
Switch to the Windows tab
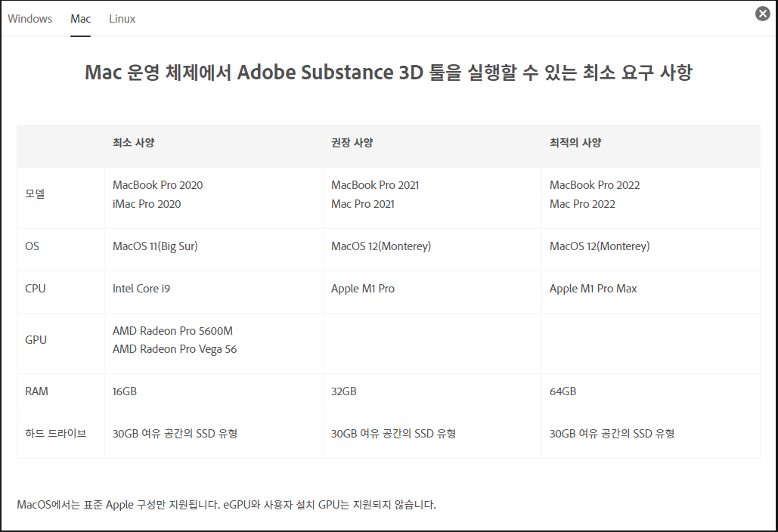coord(29,18)
